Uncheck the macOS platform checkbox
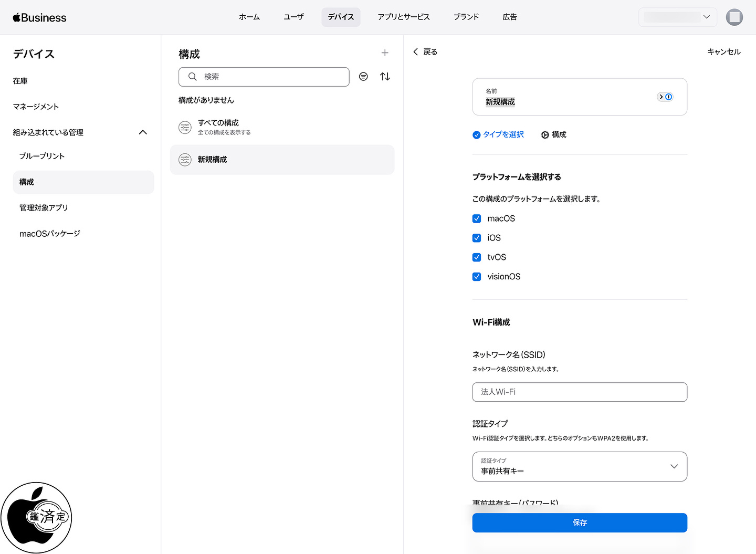 pyautogui.click(x=477, y=218)
